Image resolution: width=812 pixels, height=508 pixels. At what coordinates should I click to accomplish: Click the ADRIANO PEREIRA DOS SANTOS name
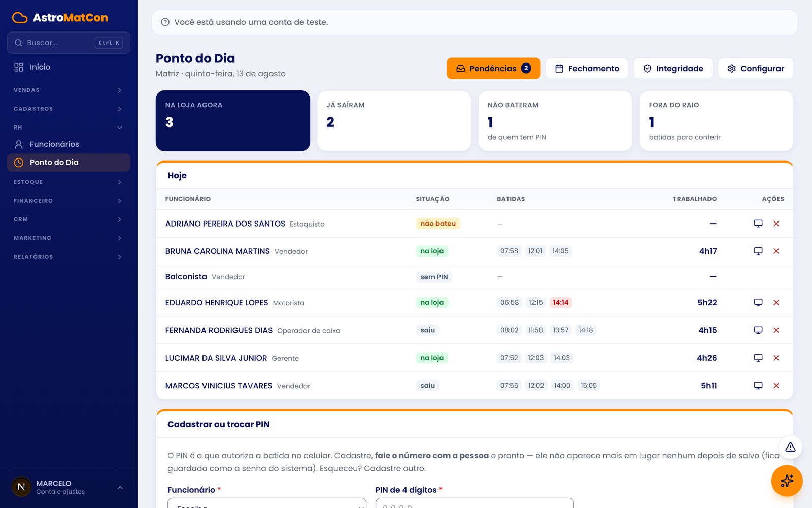[x=225, y=224]
